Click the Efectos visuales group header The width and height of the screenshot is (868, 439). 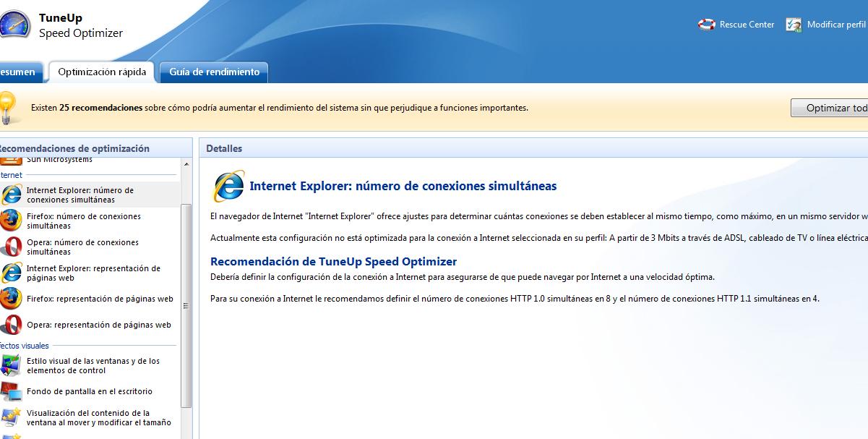click(x=24, y=346)
